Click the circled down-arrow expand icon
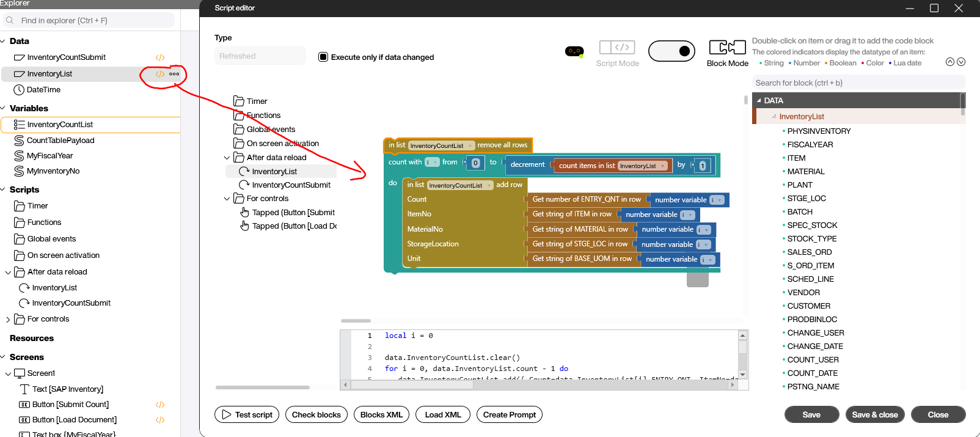The width and height of the screenshot is (980, 437). pyautogui.click(x=961, y=62)
